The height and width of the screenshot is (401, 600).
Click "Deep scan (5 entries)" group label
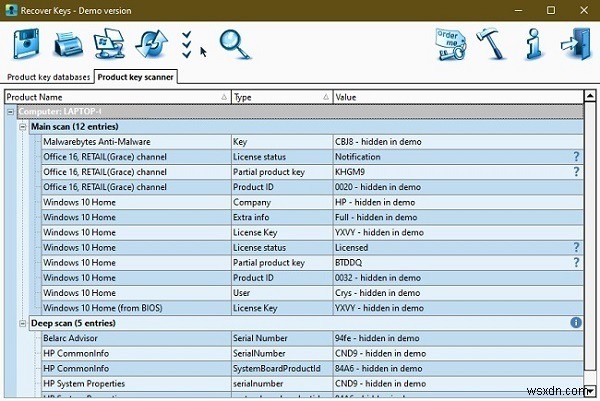[x=73, y=323]
